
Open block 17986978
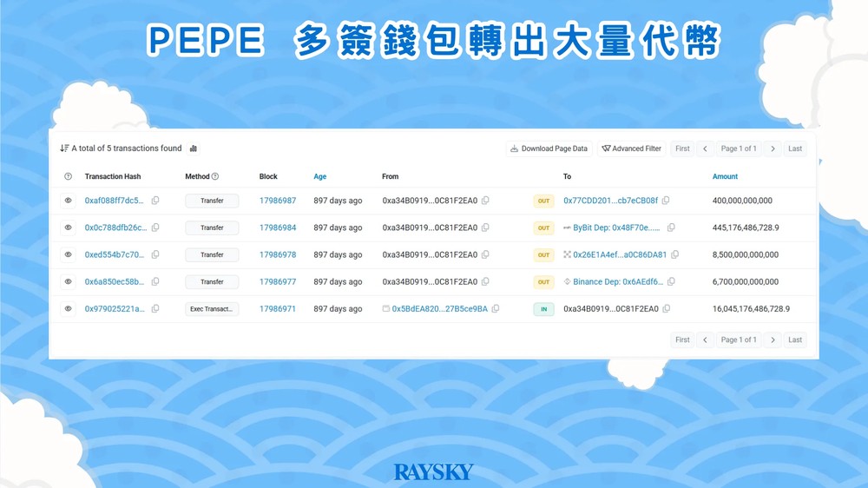pyautogui.click(x=278, y=254)
